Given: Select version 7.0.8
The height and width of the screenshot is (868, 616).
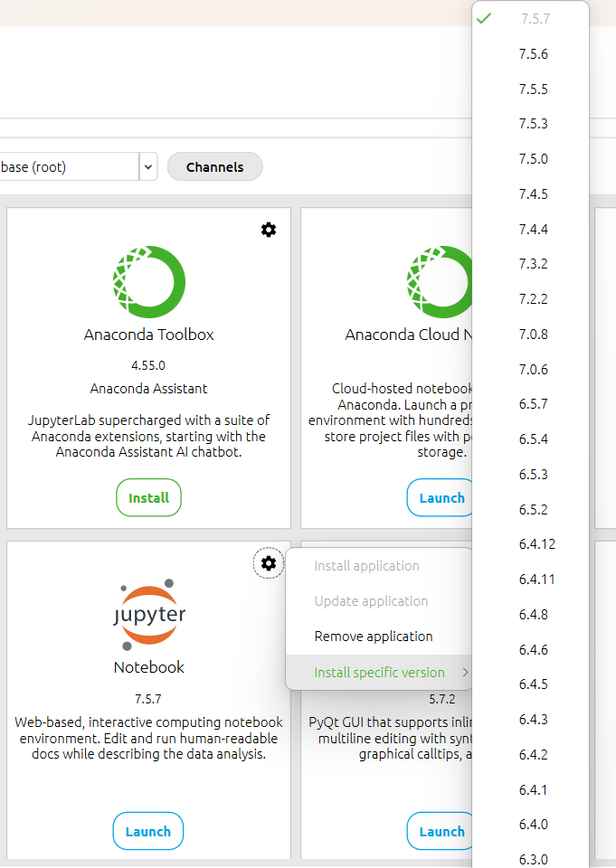Looking at the screenshot, I should 530,335.
